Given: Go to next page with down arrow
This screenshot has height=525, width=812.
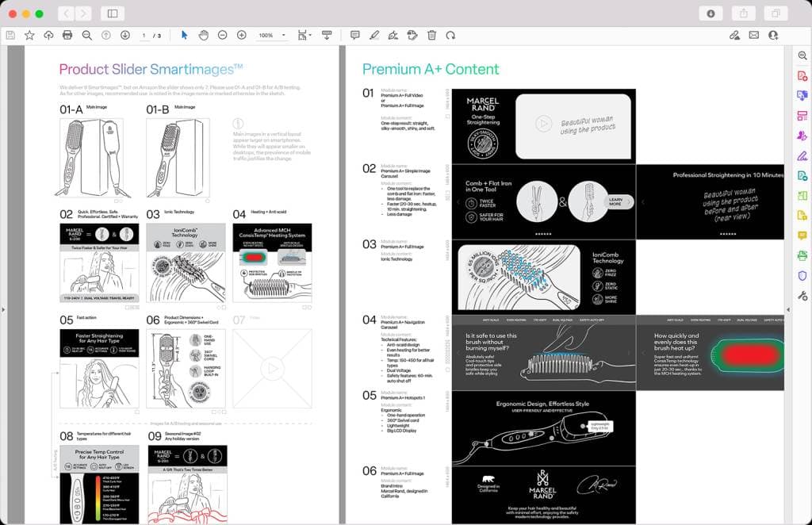Looking at the screenshot, I should pyautogui.click(x=125, y=35).
